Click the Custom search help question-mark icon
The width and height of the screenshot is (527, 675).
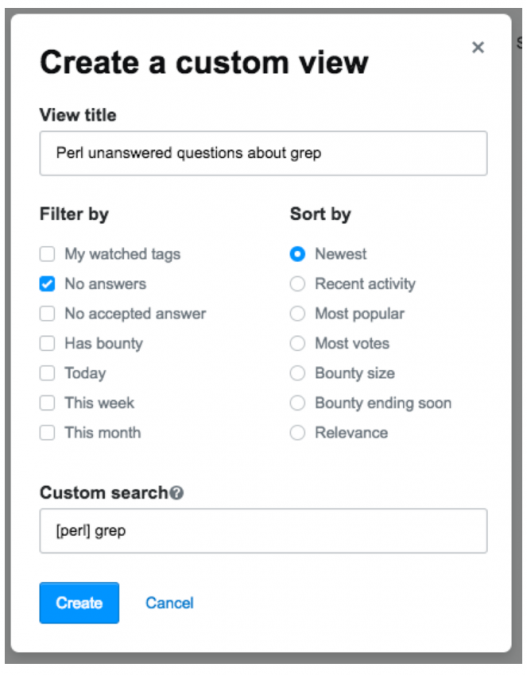177,492
